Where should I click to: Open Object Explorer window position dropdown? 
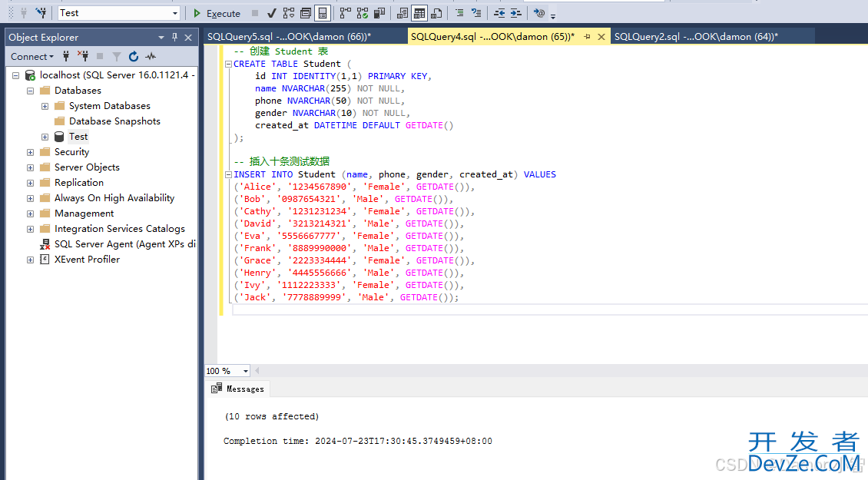(x=161, y=37)
